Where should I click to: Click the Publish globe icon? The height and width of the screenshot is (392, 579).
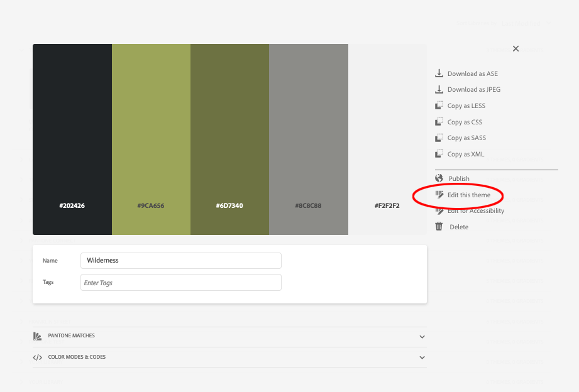tap(438, 178)
